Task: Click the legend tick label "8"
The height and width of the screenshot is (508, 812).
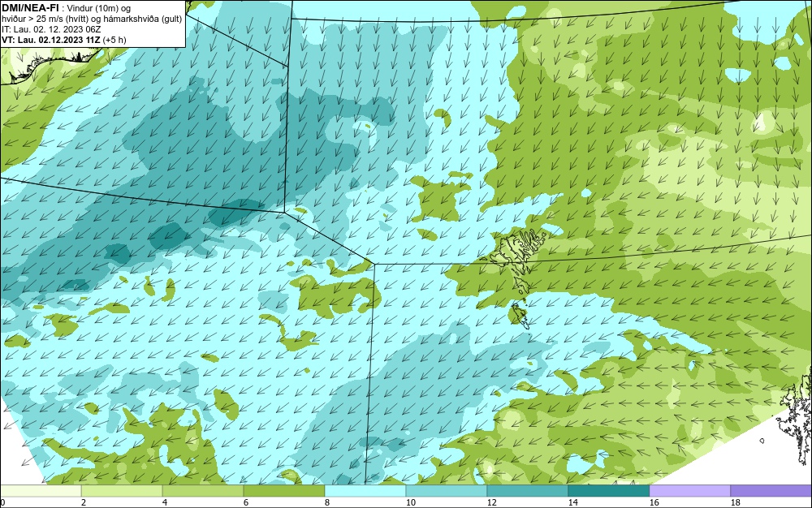Action: point(326,502)
